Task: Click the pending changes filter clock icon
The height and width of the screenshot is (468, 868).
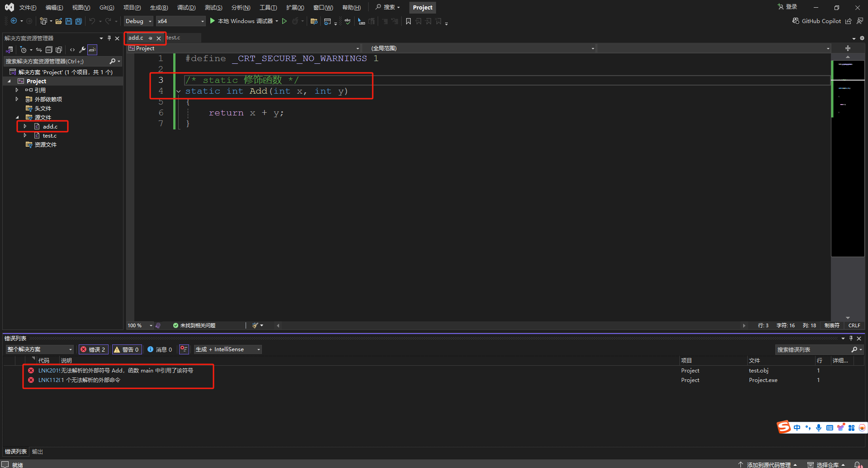Action: [x=24, y=50]
